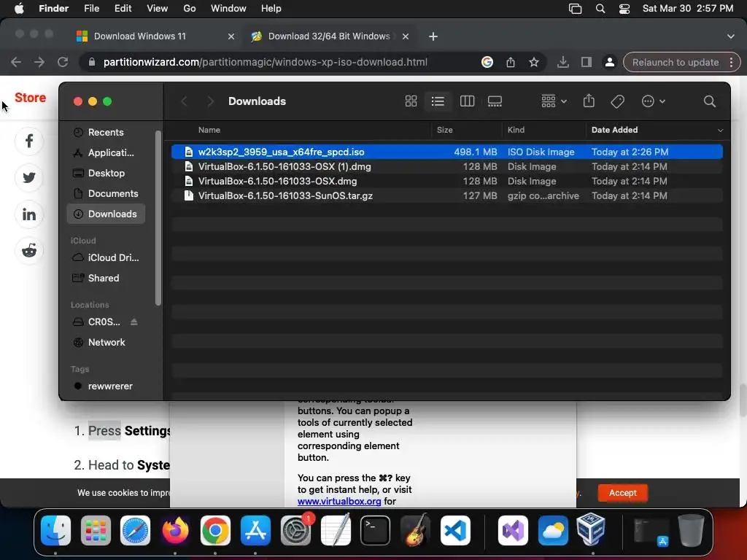
Task: Select VirtualBox-6.1.50-161033-OSX.dmg file
Action: 447,182
